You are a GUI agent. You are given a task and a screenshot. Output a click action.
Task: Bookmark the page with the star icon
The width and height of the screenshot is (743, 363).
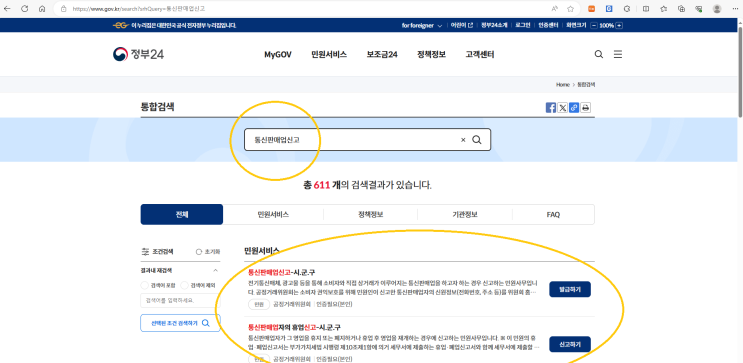[x=571, y=9]
